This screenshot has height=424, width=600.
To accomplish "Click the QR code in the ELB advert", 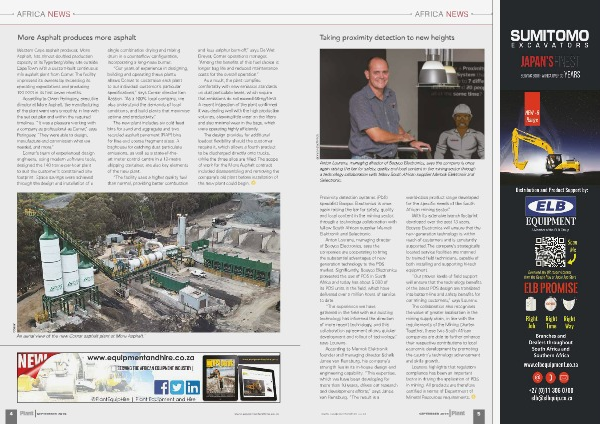I will click(x=550, y=252).
